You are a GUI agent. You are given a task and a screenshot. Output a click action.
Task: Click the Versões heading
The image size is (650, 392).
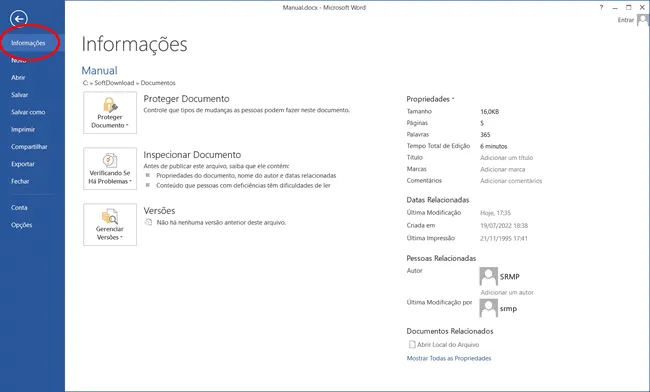pos(159,211)
